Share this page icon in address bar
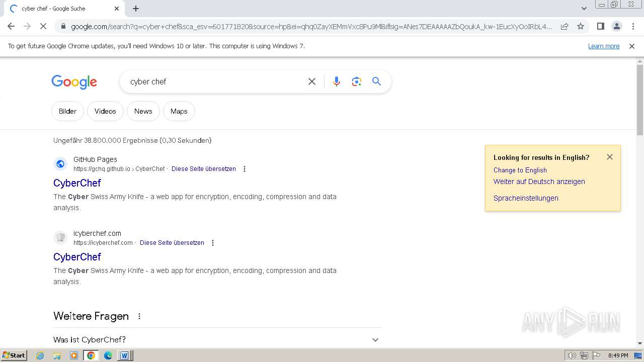 (x=565, y=26)
